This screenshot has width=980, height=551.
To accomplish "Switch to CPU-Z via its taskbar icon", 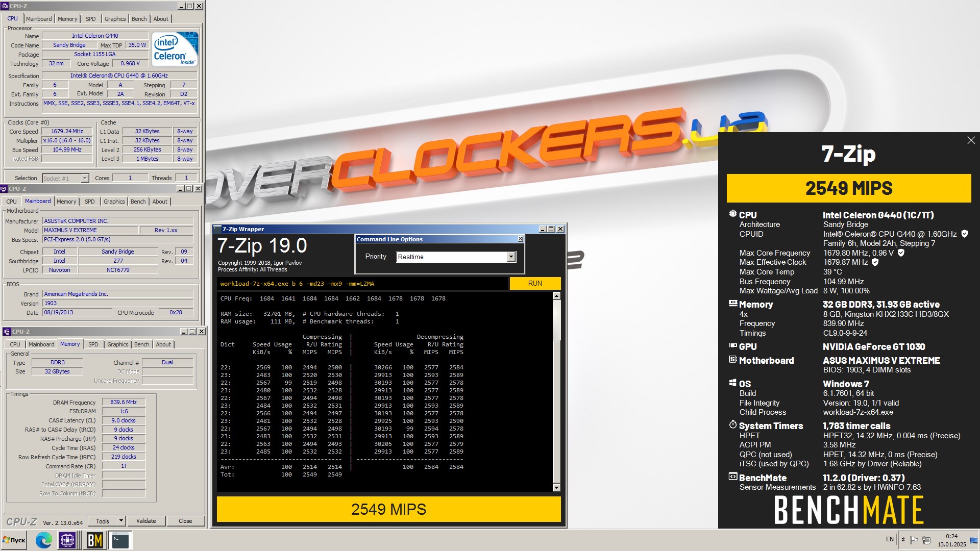I will point(67,540).
